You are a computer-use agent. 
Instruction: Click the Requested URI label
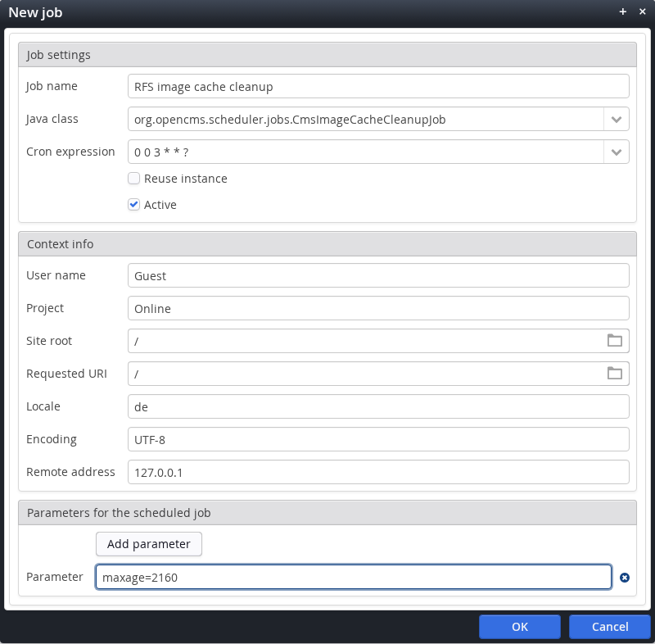66,373
